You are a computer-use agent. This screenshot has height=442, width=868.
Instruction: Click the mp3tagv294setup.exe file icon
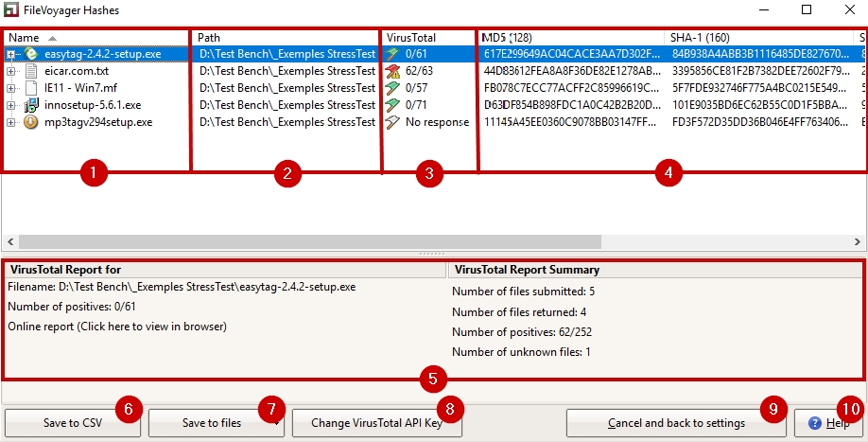pos(31,122)
